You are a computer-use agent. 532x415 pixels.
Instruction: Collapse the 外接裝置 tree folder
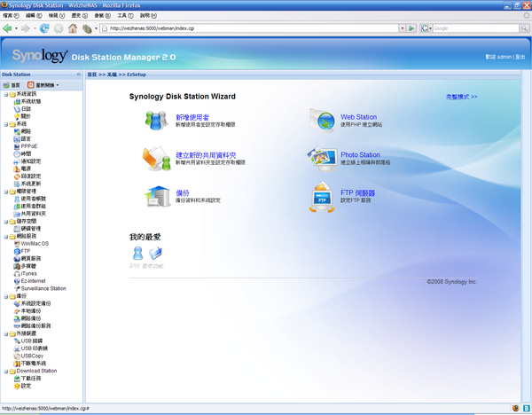coord(6,334)
